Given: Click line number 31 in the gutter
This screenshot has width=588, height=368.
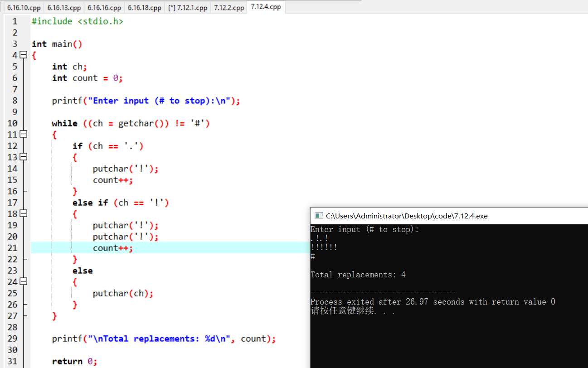Looking at the screenshot, I should [x=12, y=361].
